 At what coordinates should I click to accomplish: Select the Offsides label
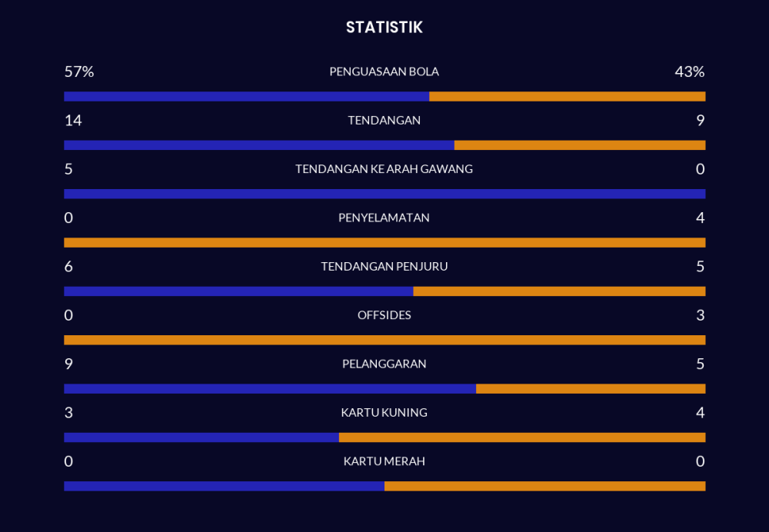(x=384, y=315)
